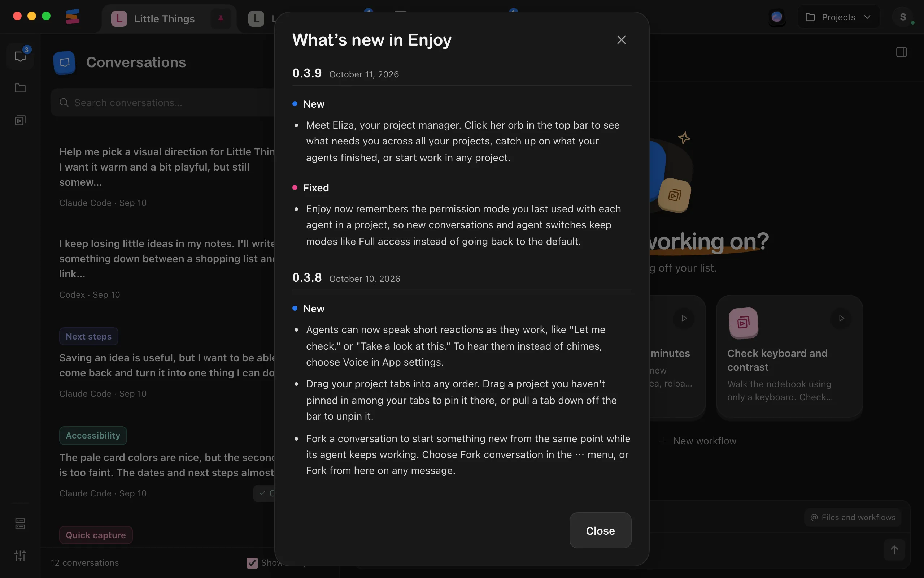Open the S user avatar menu
This screenshot has height=578, width=924.
coord(903,17)
